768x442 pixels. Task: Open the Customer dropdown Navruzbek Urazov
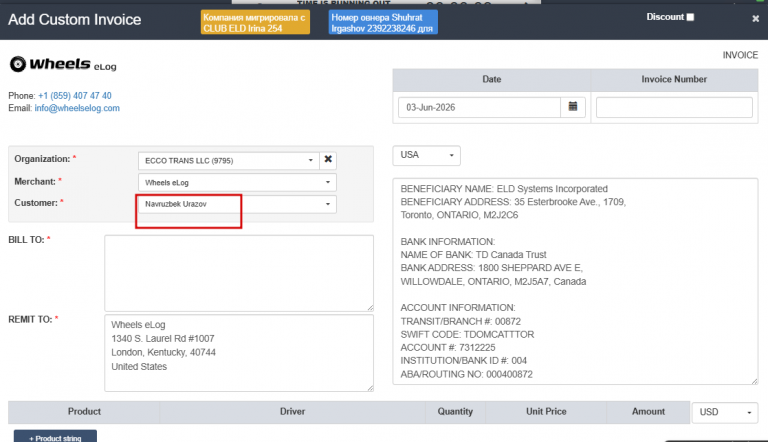238,204
